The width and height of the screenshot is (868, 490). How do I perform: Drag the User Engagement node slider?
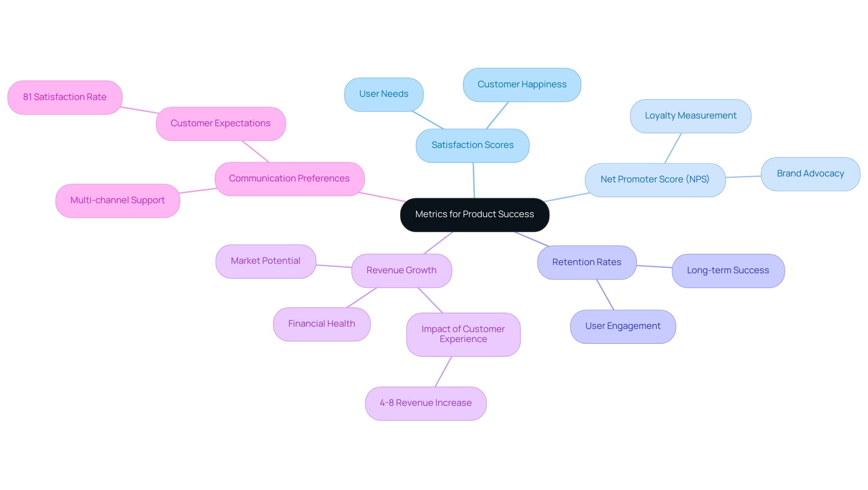[x=622, y=325]
